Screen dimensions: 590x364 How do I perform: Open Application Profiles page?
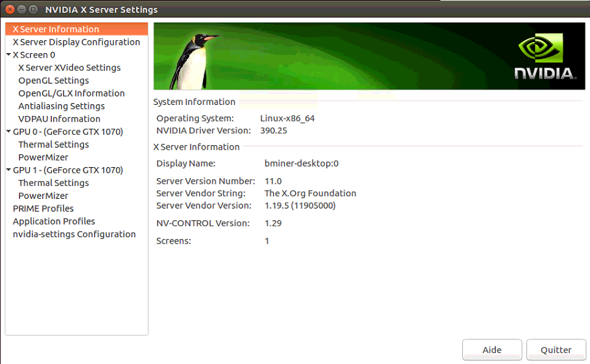coord(54,221)
